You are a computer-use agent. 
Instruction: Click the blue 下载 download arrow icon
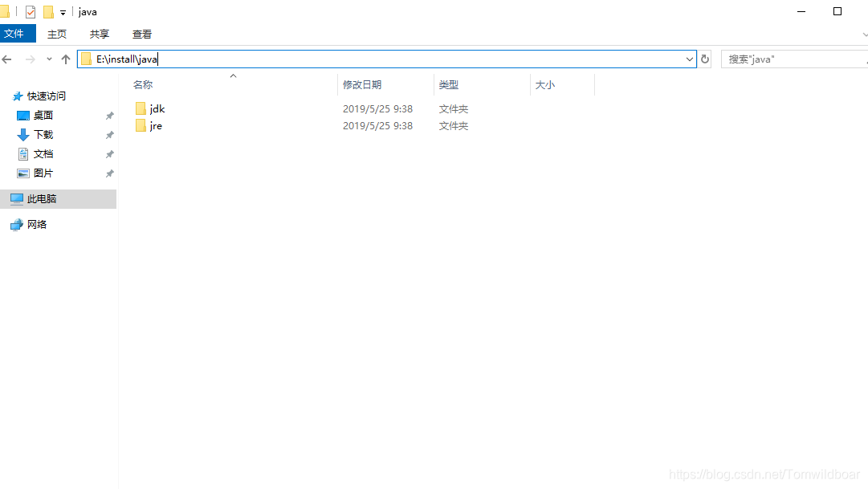(23, 135)
